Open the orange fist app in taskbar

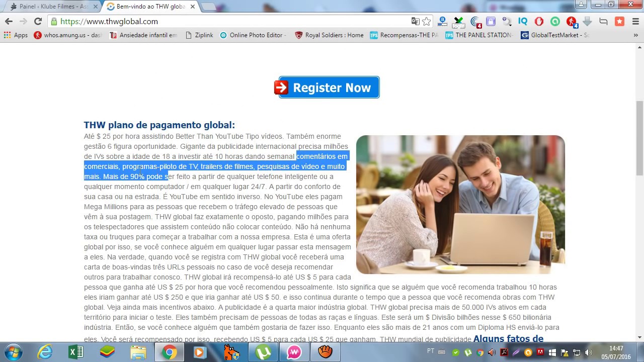(325, 352)
